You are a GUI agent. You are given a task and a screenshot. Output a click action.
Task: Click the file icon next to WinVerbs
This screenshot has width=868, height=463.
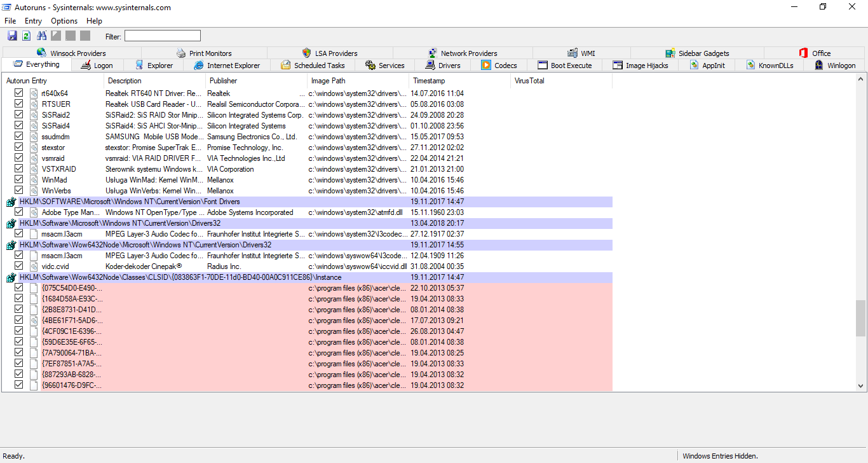[x=34, y=191]
